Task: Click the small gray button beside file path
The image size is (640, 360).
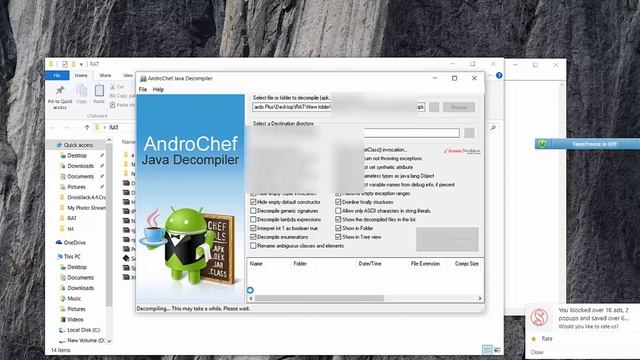Action: click(434, 107)
